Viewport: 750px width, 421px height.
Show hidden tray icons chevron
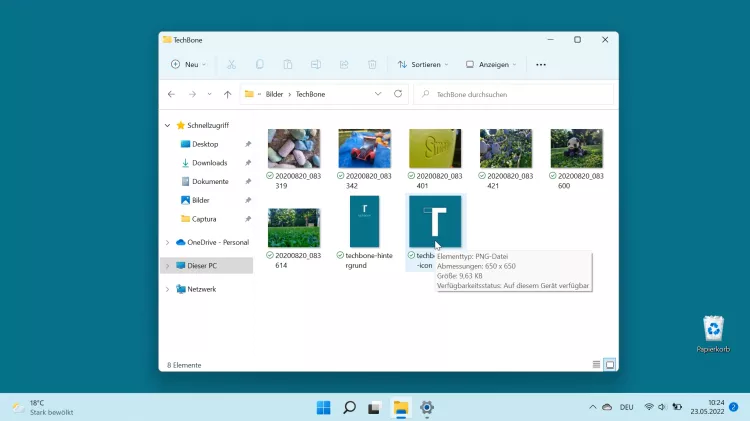click(593, 407)
